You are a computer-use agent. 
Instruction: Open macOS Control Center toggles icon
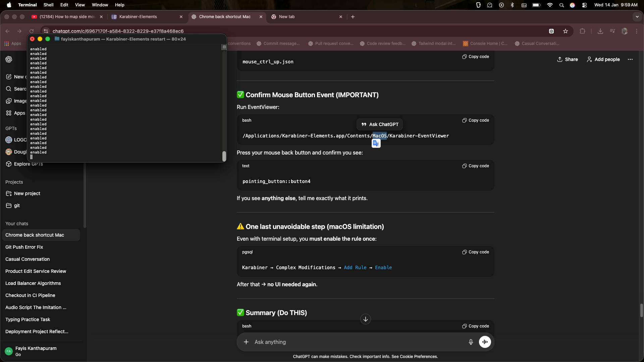click(584, 5)
